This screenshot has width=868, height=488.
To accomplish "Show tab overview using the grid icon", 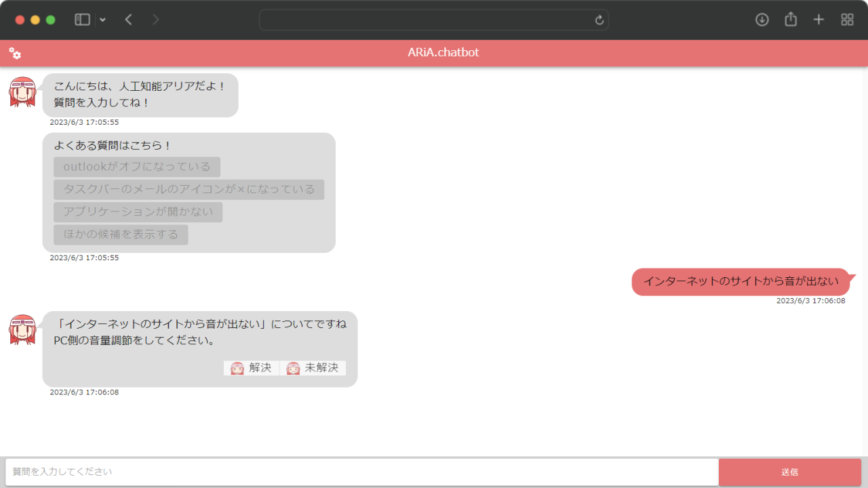I will [847, 20].
